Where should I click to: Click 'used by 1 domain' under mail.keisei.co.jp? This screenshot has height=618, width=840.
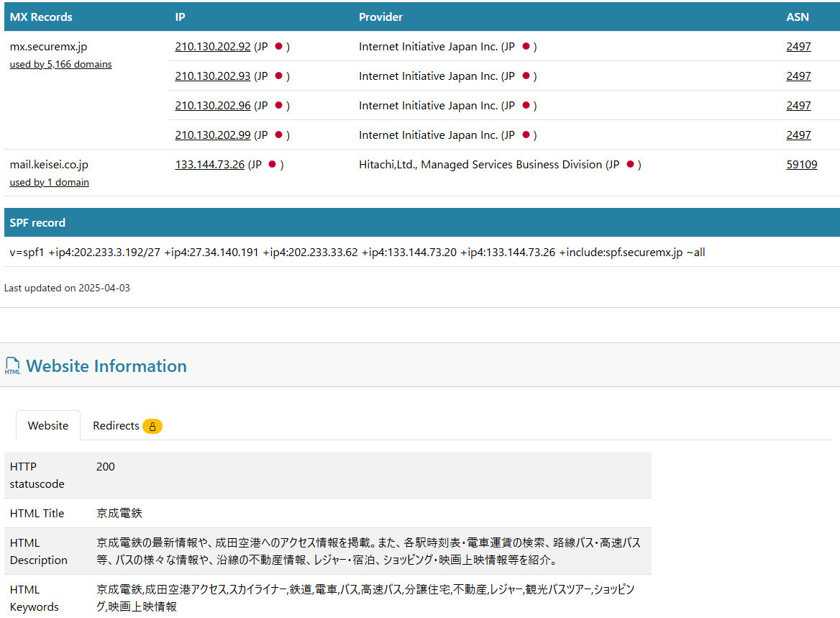[x=49, y=183]
